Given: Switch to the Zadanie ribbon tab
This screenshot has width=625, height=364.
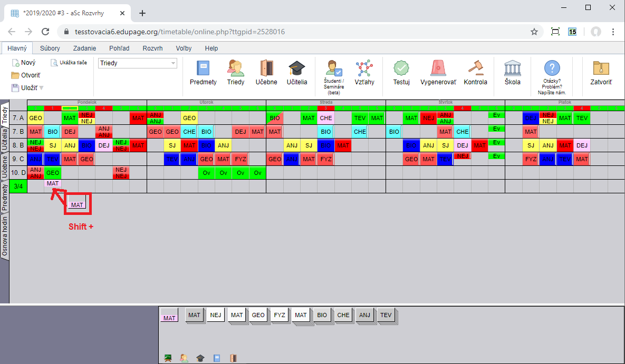Looking at the screenshot, I should [x=84, y=48].
